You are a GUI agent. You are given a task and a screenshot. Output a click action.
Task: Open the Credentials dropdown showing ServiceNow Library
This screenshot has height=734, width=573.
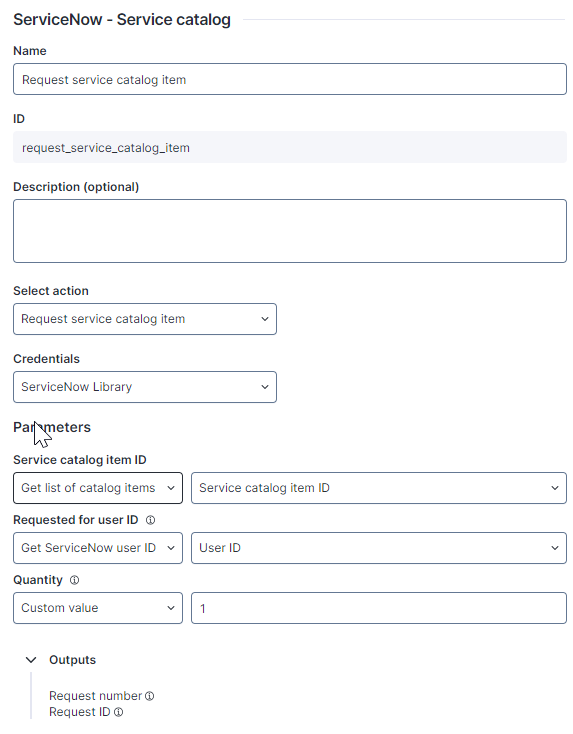click(x=145, y=387)
